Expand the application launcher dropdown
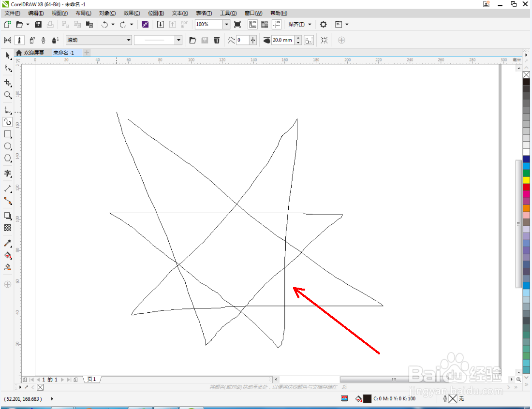532x409 pixels. [x=347, y=25]
